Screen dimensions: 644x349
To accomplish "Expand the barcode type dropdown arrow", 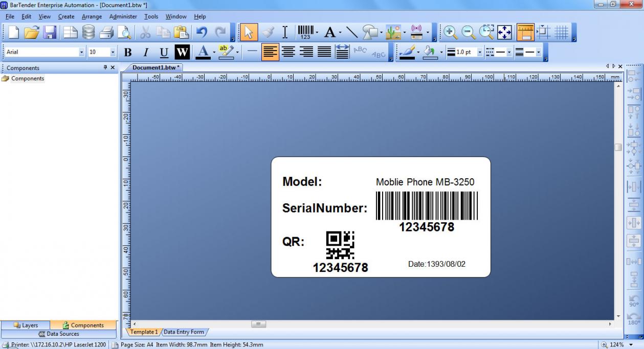I will click(317, 33).
